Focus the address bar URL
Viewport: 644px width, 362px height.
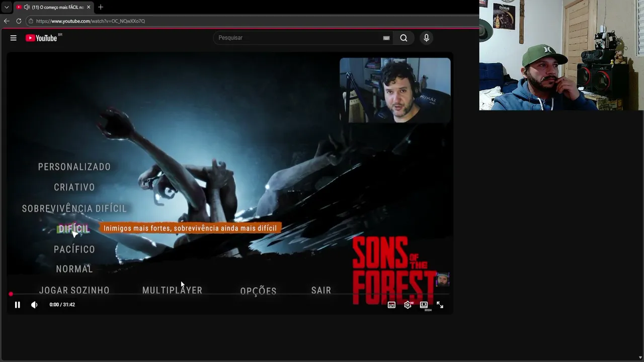(x=91, y=21)
